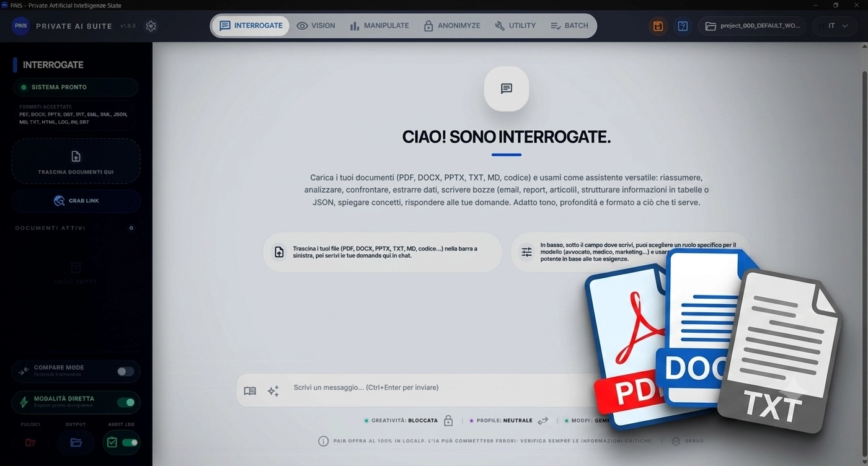Click the sparkle enhance prompt icon
This screenshot has width=868, height=466.
(x=273, y=391)
